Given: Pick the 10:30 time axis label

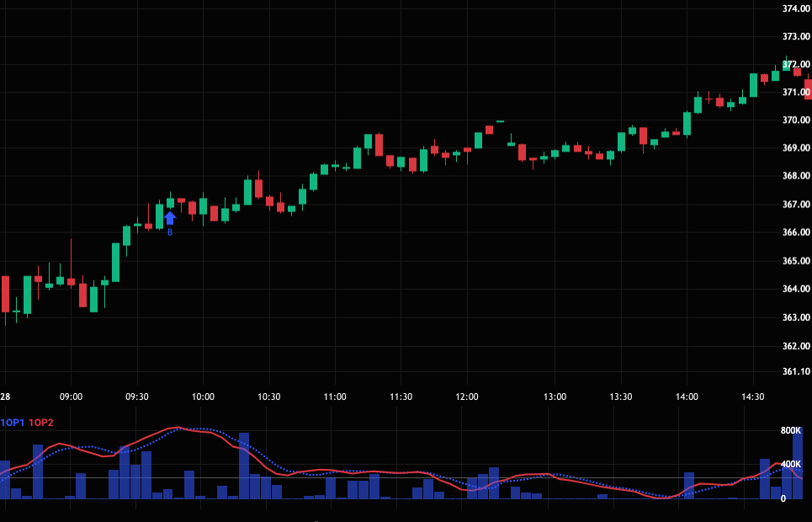Looking at the screenshot, I should [268, 397].
